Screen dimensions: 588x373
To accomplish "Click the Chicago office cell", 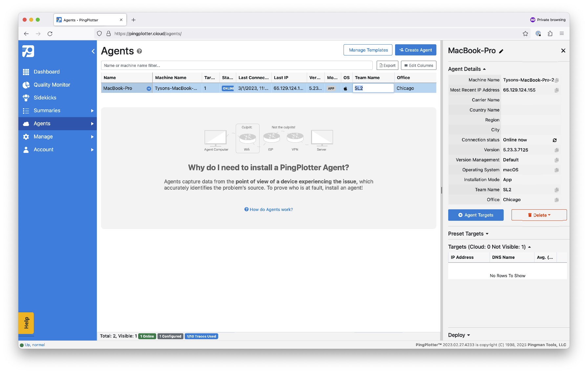I will pos(415,88).
